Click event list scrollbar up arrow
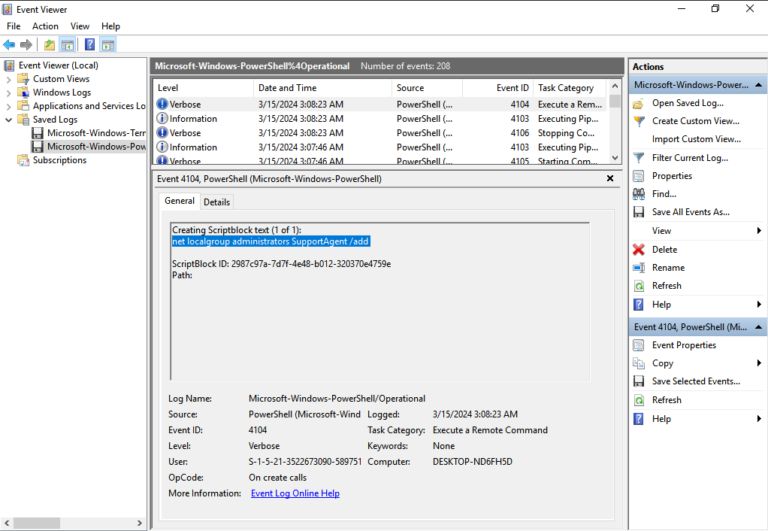This screenshot has width=768, height=531. click(615, 86)
